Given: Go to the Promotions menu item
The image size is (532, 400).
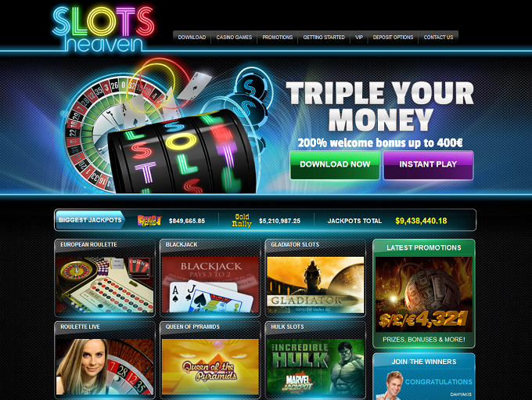Looking at the screenshot, I should tap(278, 38).
